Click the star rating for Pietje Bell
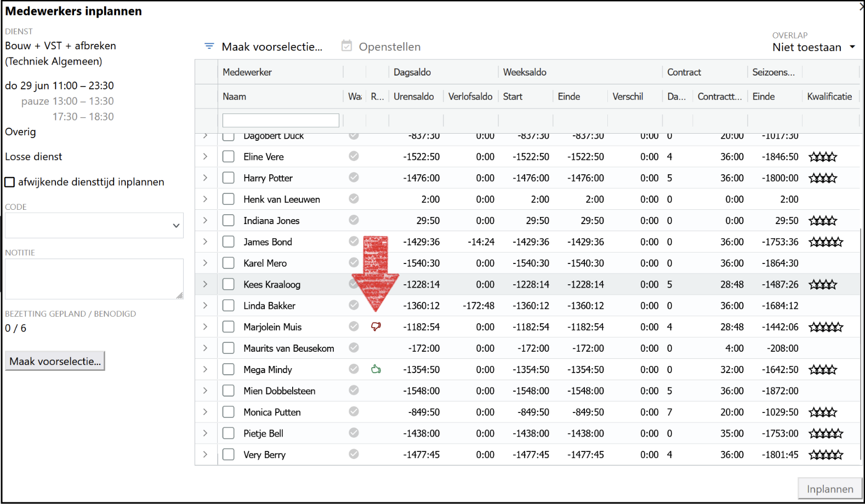 pos(826,433)
